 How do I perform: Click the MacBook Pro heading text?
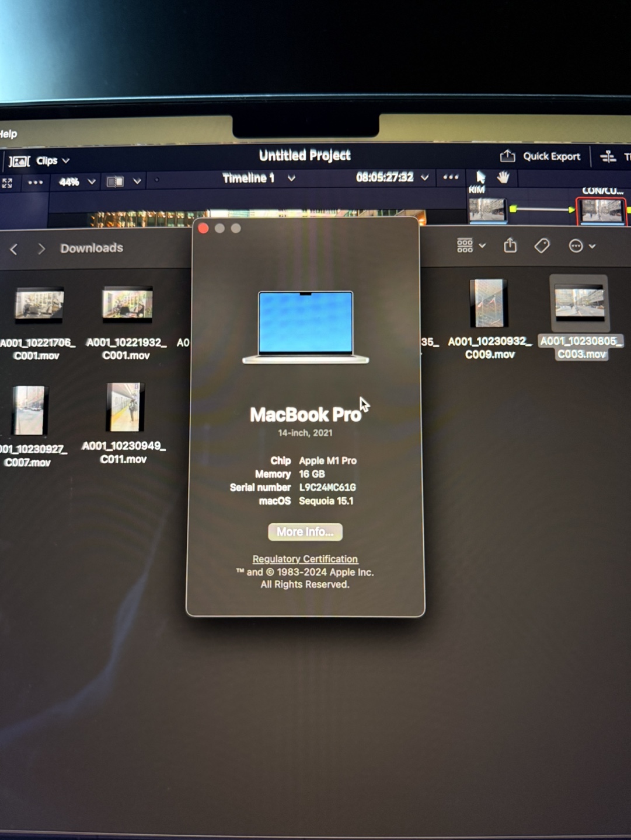[305, 415]
